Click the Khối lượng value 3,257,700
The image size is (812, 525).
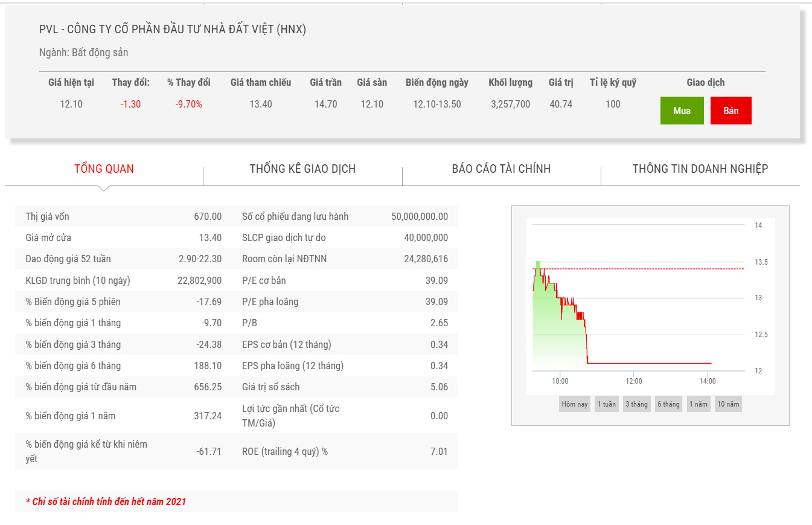pos(510,104)
